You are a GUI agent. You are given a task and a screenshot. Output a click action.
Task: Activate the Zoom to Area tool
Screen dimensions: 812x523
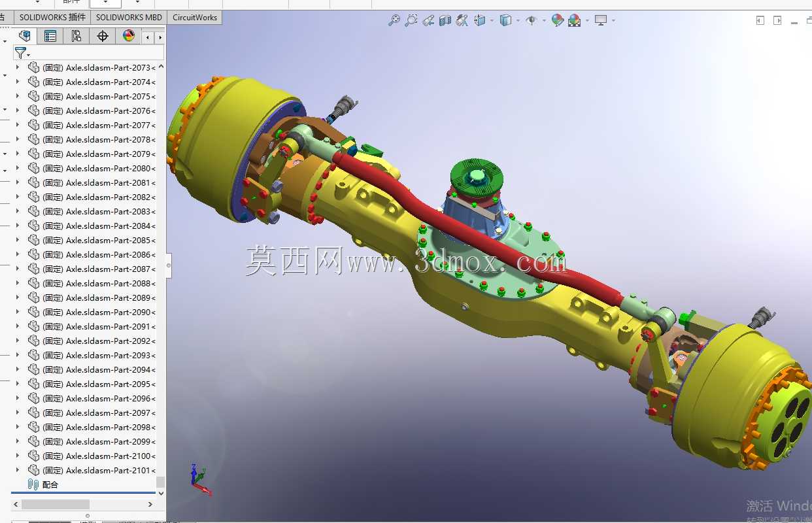pyautogui.click(x=411, y=20)
